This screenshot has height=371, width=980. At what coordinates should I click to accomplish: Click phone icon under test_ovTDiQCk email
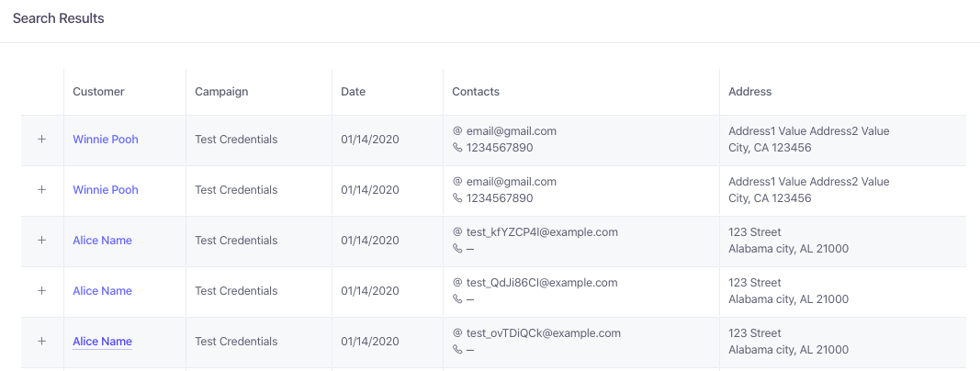457,350
